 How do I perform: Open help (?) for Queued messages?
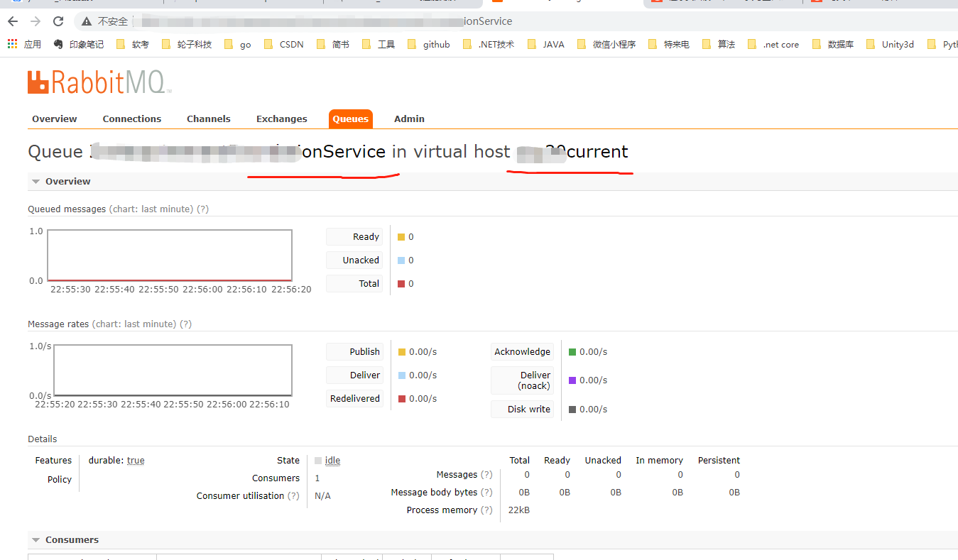coord(202,209)
